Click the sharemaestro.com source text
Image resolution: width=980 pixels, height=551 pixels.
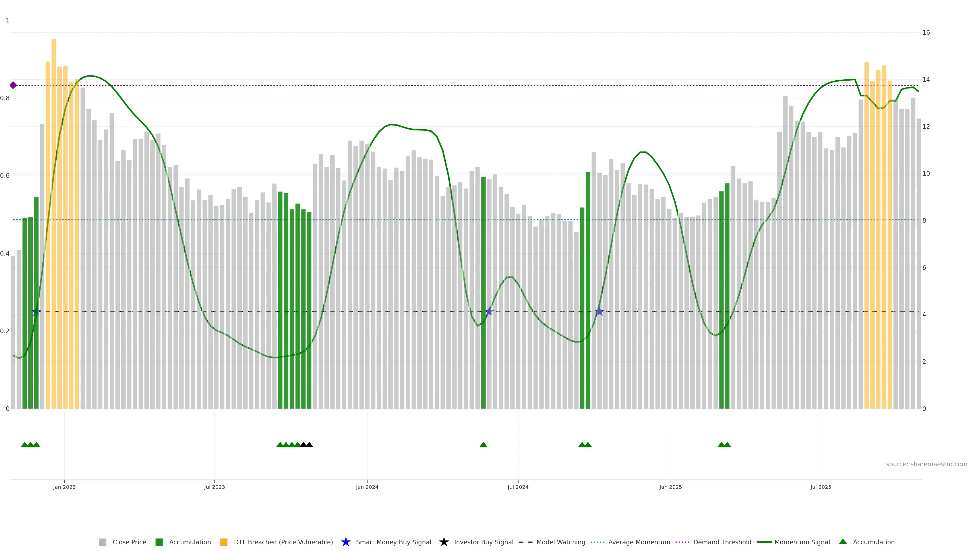tap(926, 464)
